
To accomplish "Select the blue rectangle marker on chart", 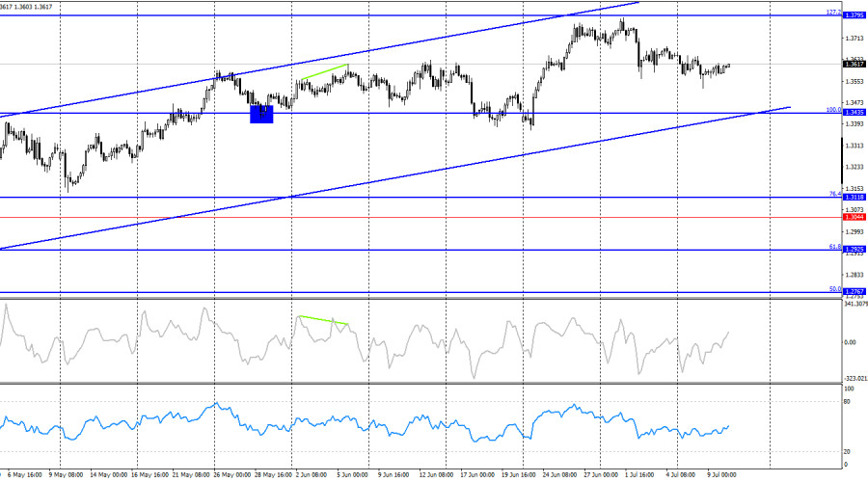I will [261, 114].
